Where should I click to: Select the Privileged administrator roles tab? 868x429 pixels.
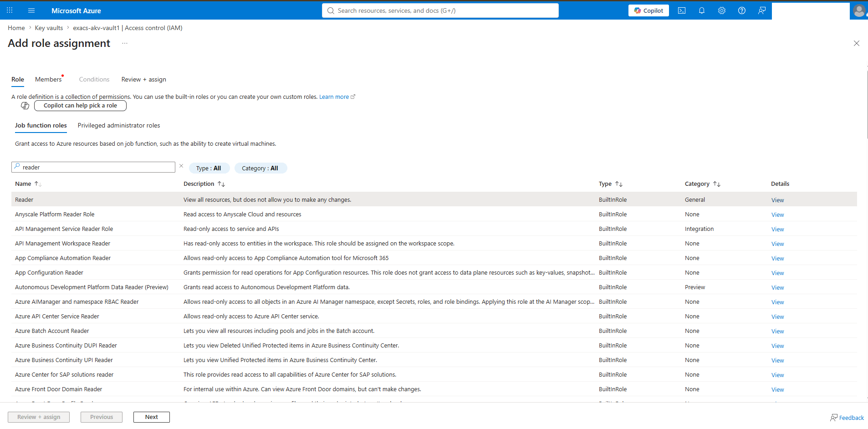tap(119, 126)
